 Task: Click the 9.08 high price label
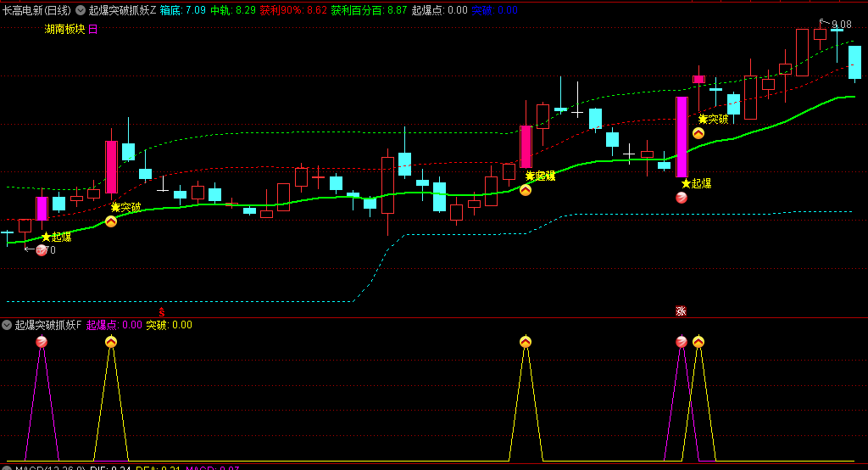click(842, 25)
